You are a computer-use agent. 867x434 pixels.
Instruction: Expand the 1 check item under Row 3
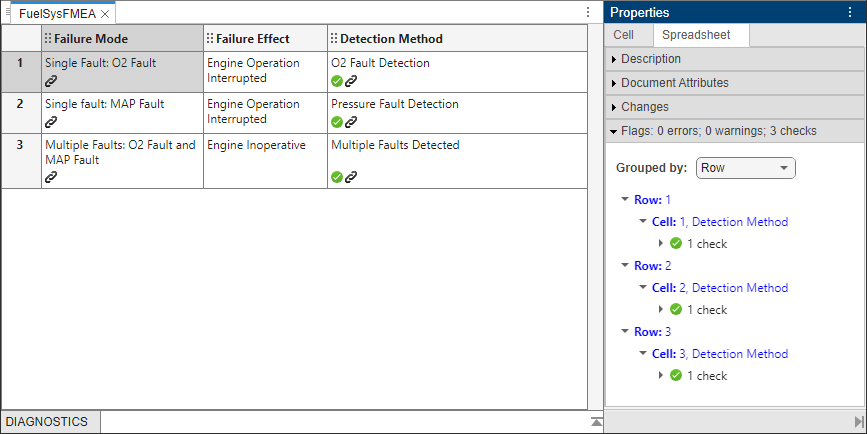point(660,376)
